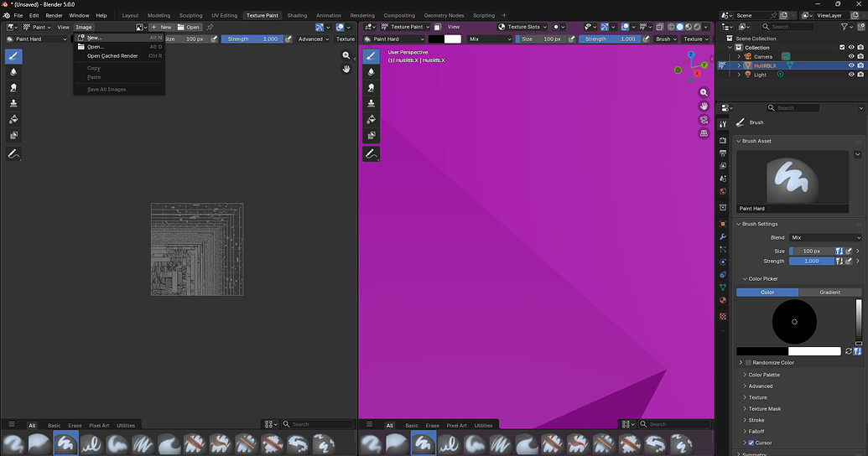
Task: Open the Render properties tab
Action: coord(722,141)
